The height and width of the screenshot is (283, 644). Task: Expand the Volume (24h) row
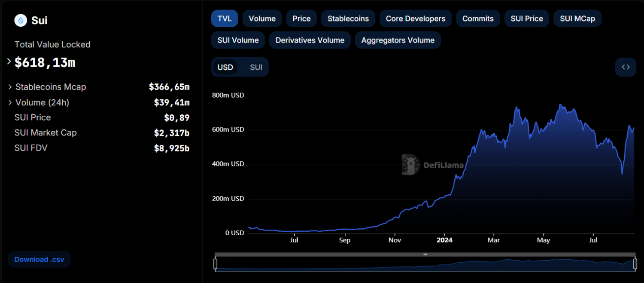[x=10, y=102]
